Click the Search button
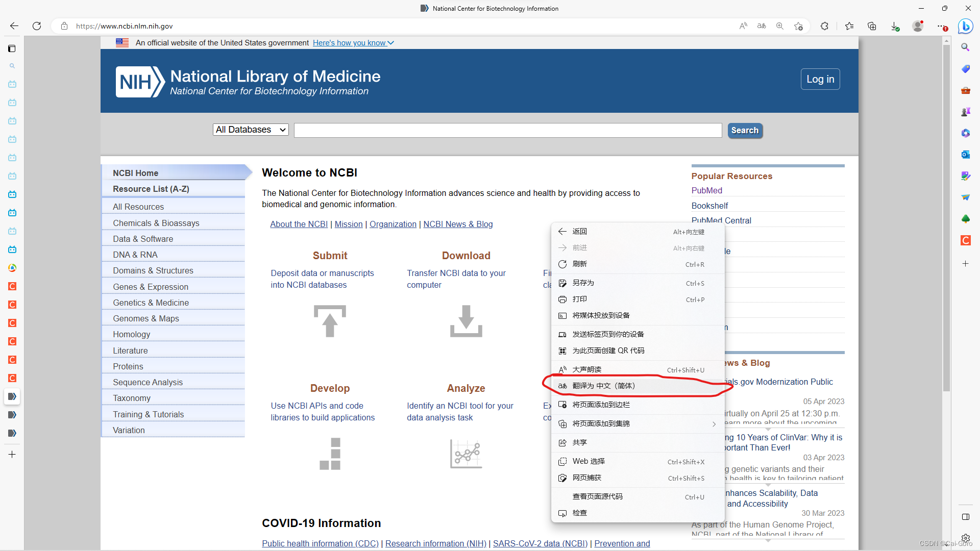980x551 pixels. (745, 130)
